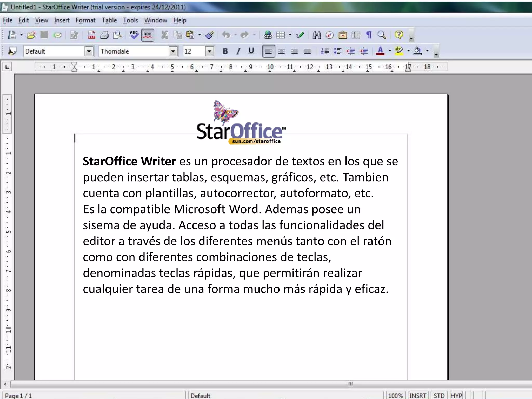Open the File menu
Viewport: 532px width, 399px height.
coord(8,20)
